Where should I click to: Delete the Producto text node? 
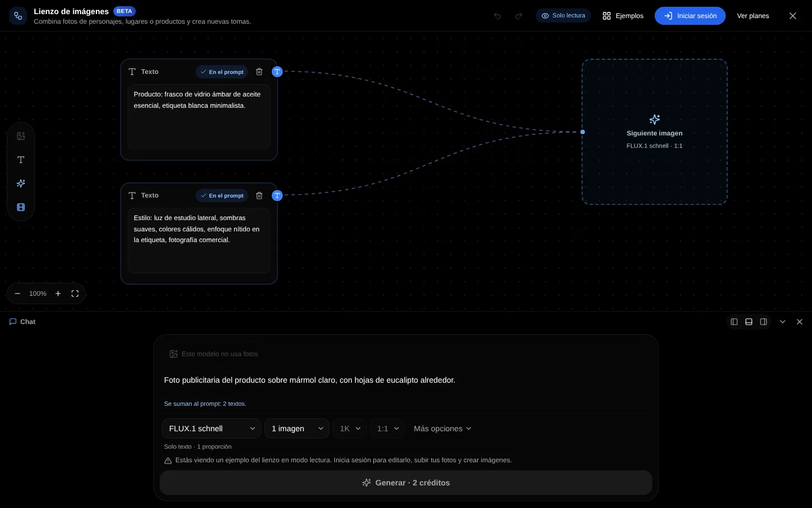[259, 72]
